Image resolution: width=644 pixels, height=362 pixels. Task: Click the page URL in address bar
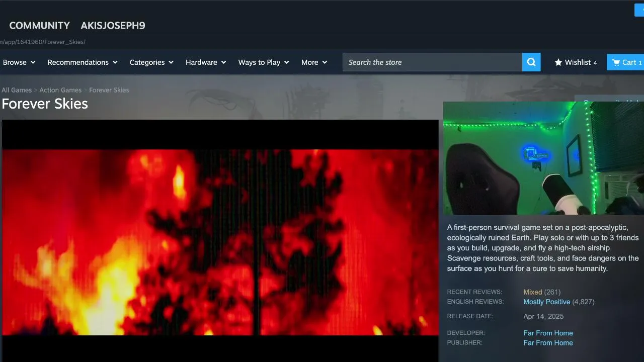tap(43, 42)
